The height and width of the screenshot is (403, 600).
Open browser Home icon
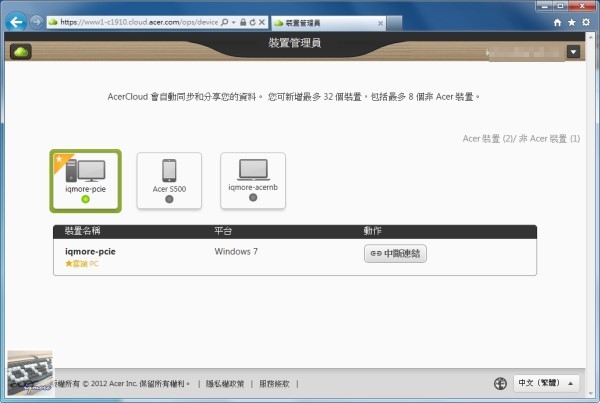point(558,22)
